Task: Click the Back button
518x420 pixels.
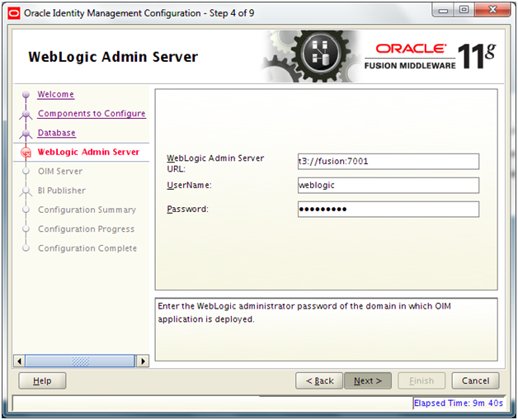Action: [319, 381]
